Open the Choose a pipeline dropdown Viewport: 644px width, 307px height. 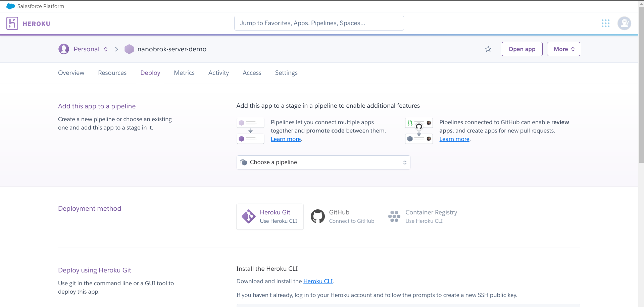coord(323,162)
